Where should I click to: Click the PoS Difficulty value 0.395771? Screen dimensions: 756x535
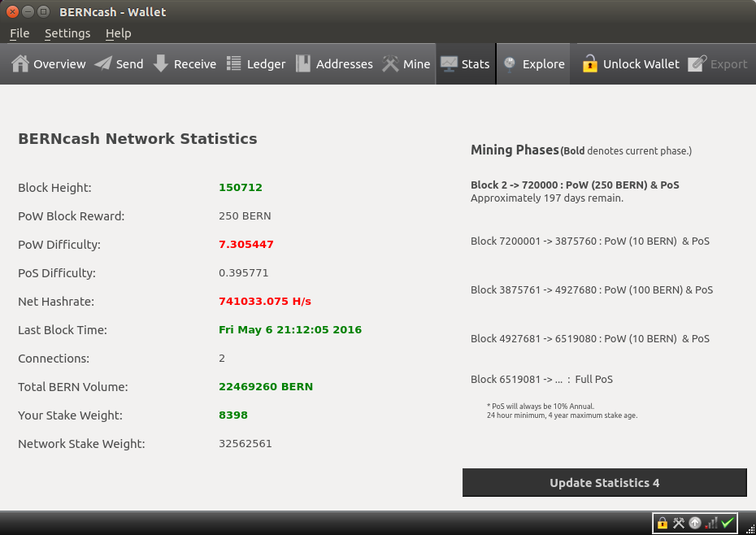coord(244,272)
